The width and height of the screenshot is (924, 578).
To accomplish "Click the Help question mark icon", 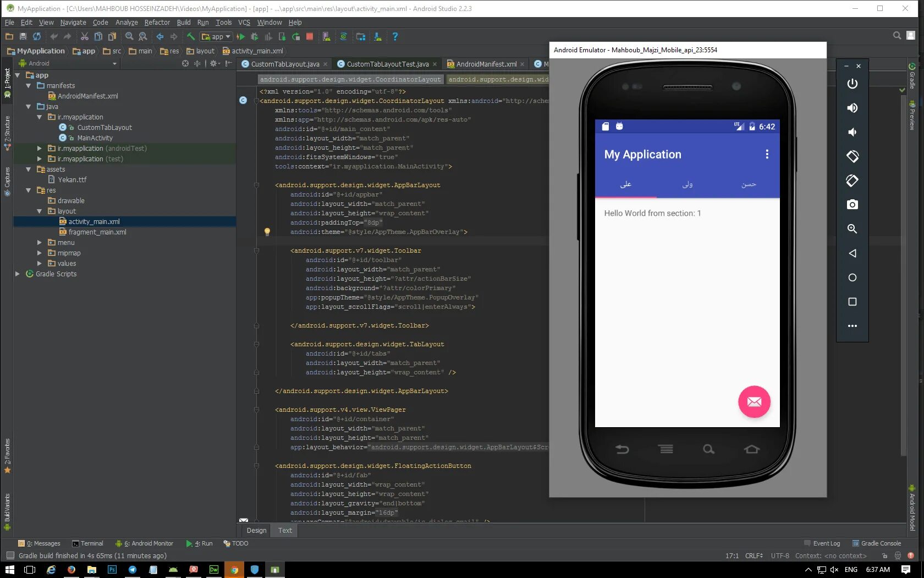I will click(395, 36).
